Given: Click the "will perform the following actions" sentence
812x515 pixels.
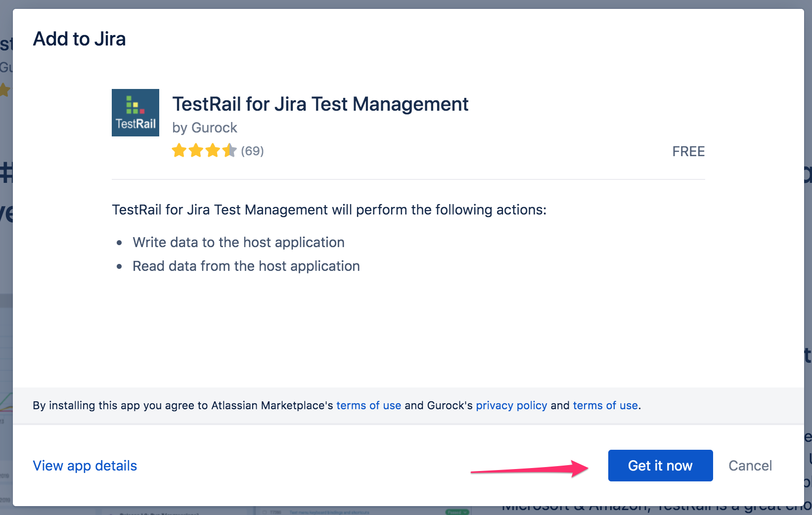Looking at the screenshot, I should click(329, 210).
